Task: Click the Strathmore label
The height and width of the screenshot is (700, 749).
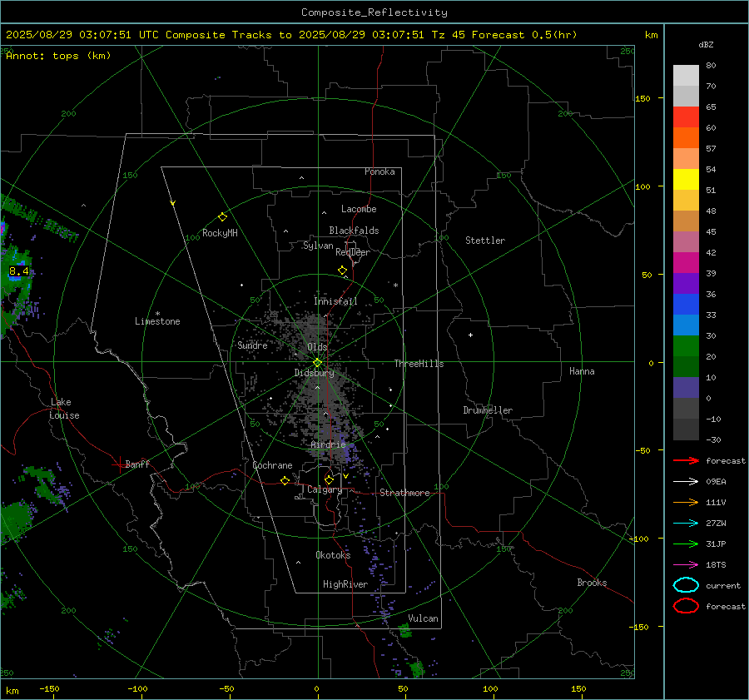Action: (404, 493)
